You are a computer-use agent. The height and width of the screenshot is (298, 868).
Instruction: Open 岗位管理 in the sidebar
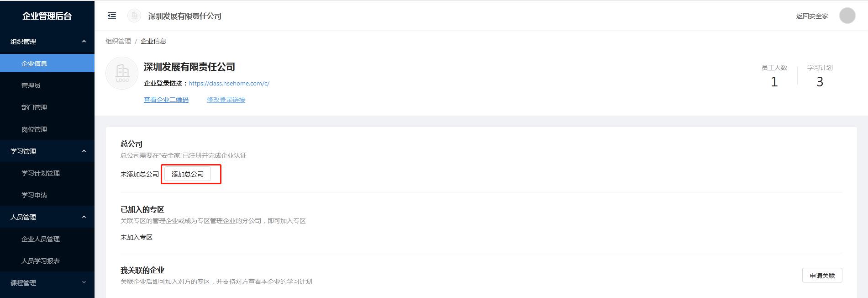click(x=47, y=129)
